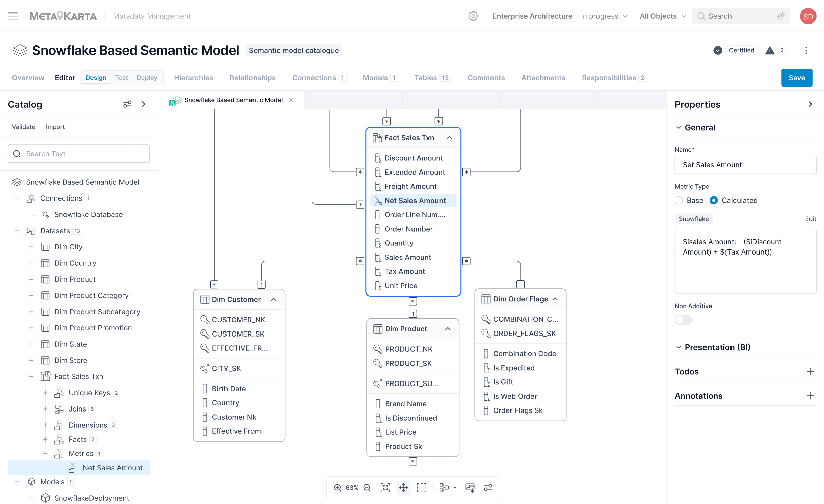
Task: Focus the Catalog Search Text field
Action: [79, 154]
